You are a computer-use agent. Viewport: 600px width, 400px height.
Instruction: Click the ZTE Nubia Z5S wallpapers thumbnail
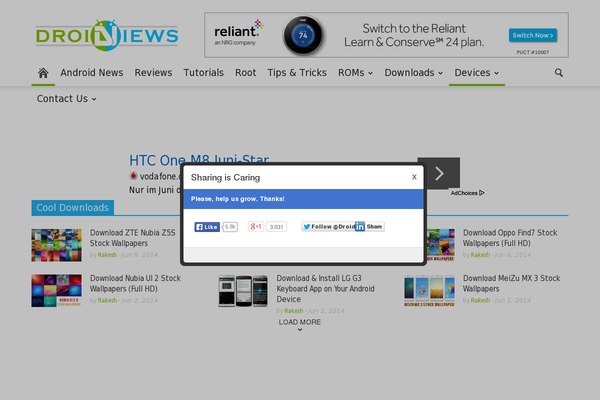point(56,245)
